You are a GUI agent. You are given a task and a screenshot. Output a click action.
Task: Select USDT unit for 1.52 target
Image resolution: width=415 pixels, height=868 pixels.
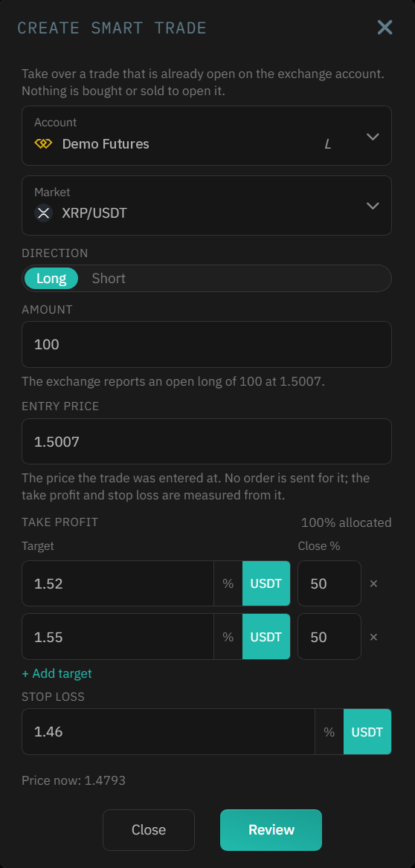pos(266,583)
